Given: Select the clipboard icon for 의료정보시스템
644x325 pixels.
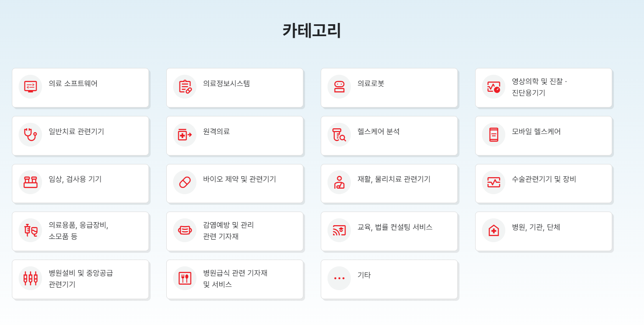Looking at the screenshot, I should pyautogui.click(x=185, y=87).
